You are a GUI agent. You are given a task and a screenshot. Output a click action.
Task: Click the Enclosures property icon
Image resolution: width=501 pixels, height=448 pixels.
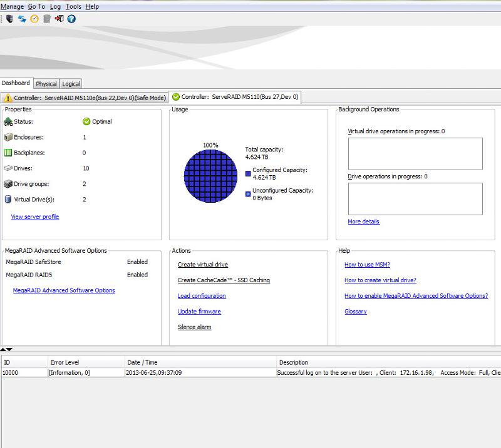[8, 137]
